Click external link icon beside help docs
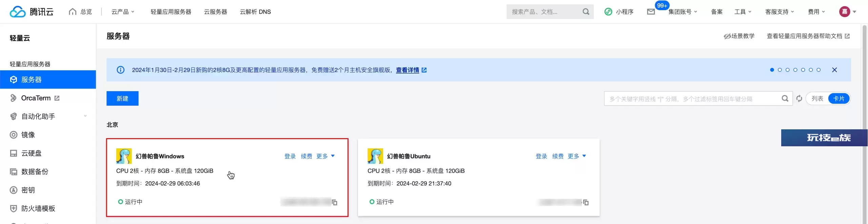 coord(847,36)
